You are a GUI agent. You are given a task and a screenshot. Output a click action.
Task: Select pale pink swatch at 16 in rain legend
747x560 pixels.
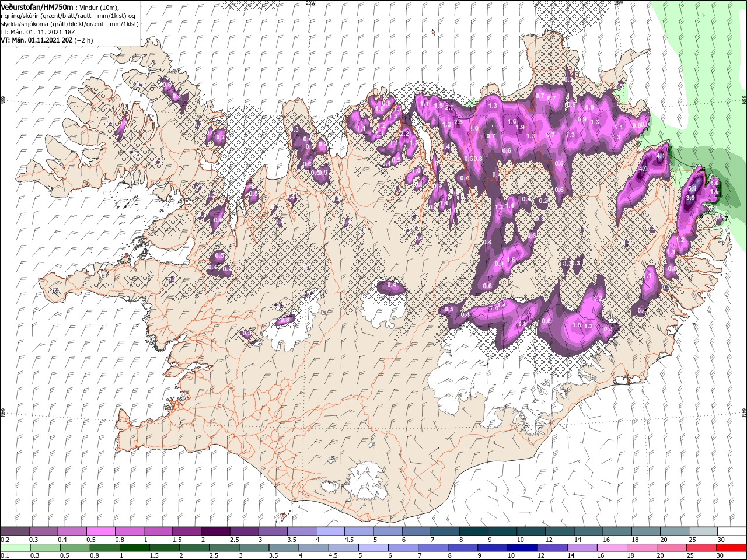click(x=611, y=548)
